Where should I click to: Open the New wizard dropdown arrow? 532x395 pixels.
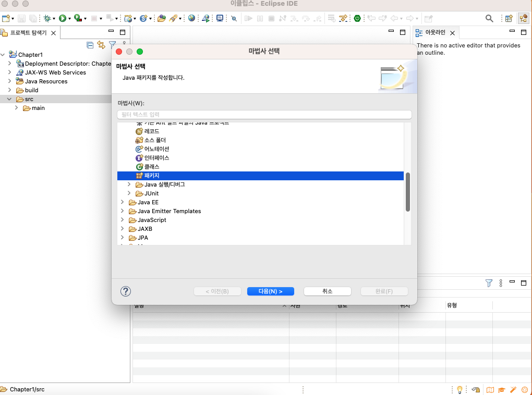(13, 19)
